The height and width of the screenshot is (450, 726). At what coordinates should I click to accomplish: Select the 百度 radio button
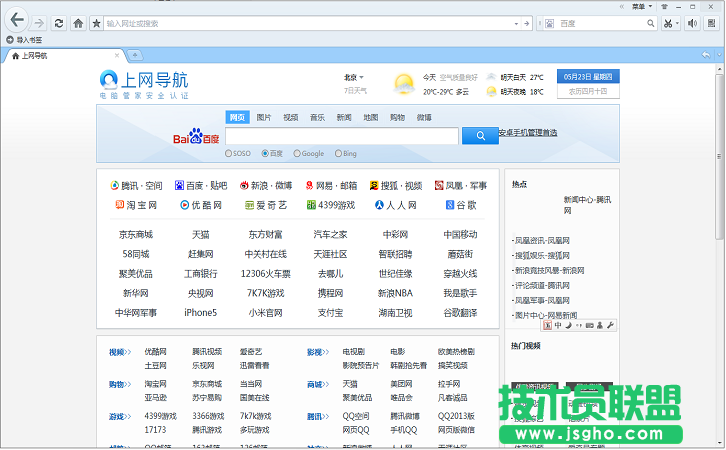coord(265,153)
